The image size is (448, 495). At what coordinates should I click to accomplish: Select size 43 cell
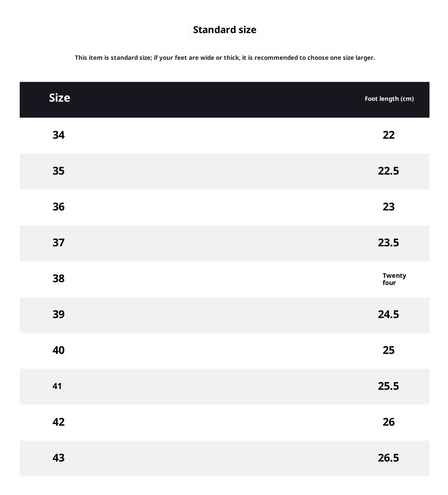(59, 458)
